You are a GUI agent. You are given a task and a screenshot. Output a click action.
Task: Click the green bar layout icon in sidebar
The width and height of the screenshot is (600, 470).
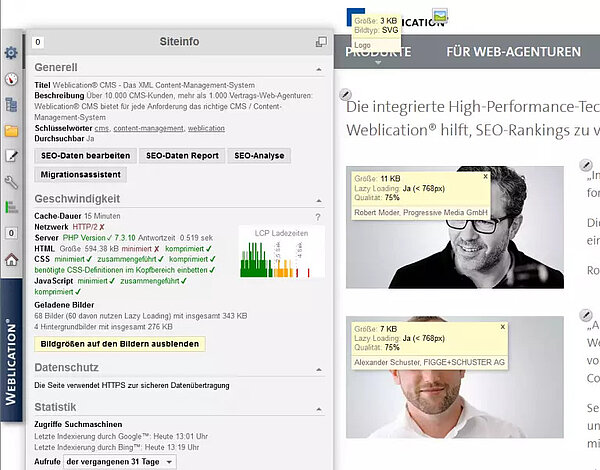tap(11, 207)
